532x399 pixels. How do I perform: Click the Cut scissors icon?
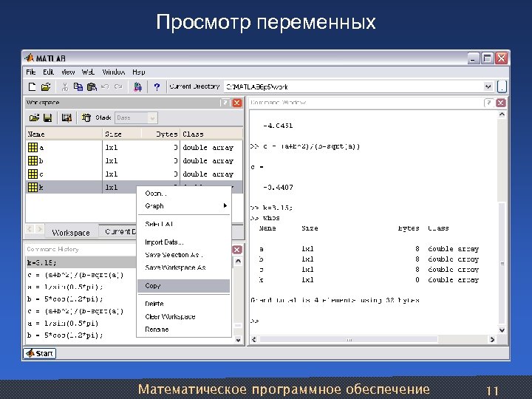[x=65, y=87]
